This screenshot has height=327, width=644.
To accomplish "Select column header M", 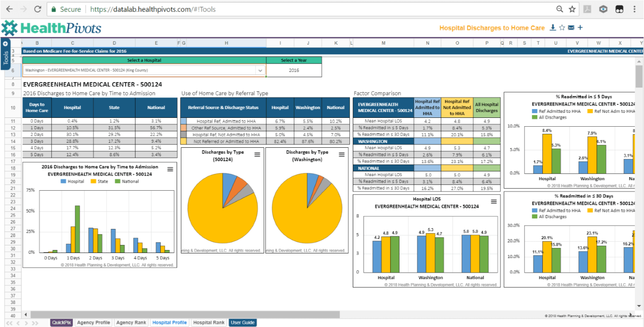I will tap(383, 43).
